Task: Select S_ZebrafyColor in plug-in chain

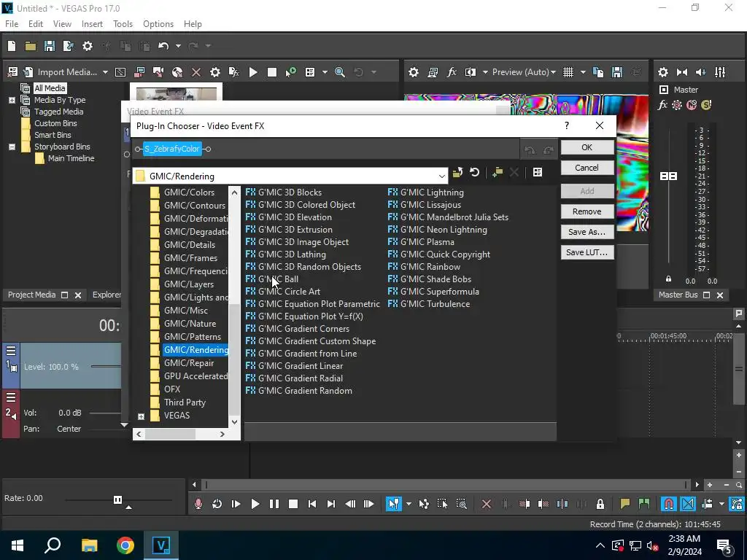Action: pyautogui.click(x=172, y=149)
